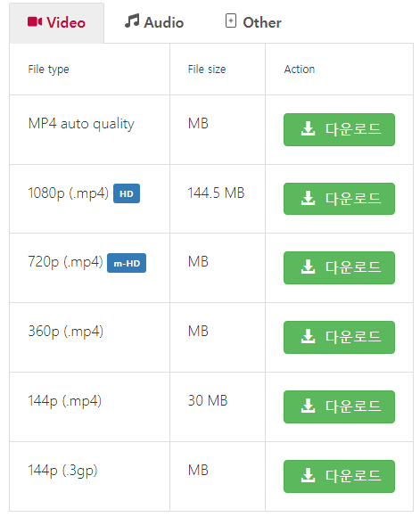The image size is (420, 517).
Task: Select the 720p (.mp4) label
Action: coord(66,262)
